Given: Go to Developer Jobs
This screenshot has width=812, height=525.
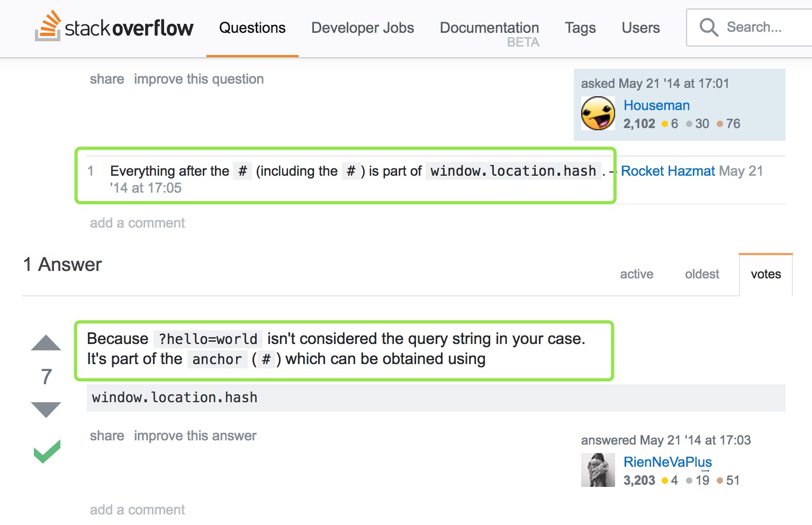Looking at the screenshot, I should (363, 28).
